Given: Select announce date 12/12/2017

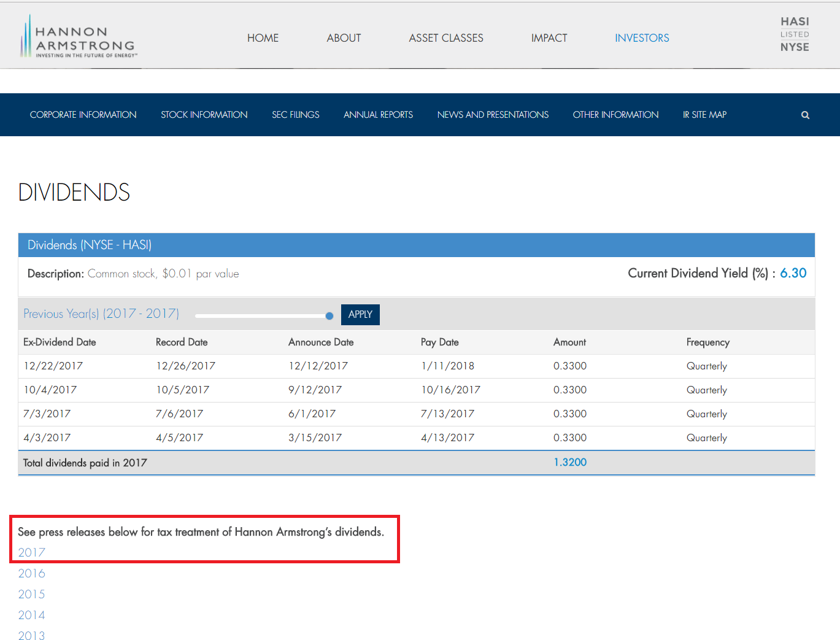Looking at the screenshot, I should [318, 366].
